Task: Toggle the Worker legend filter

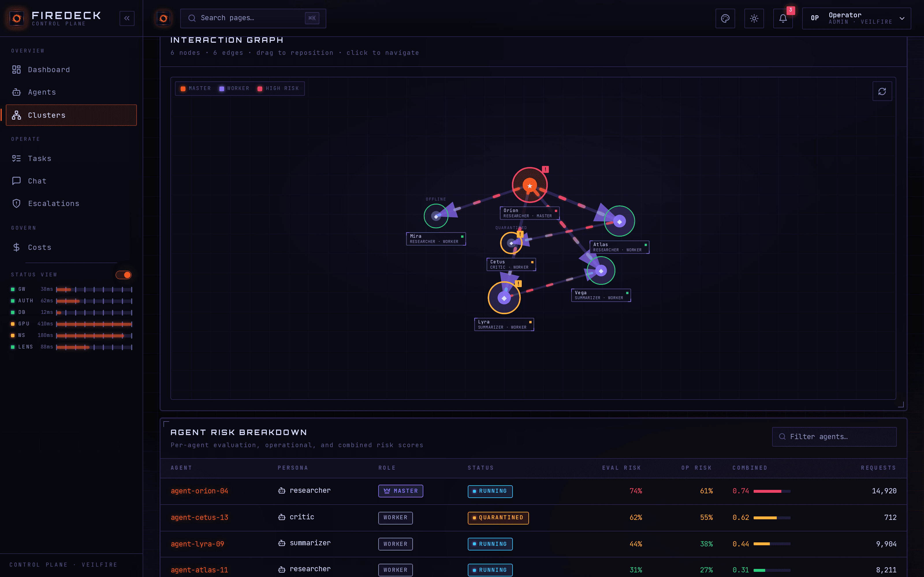Action: [234, 89]
